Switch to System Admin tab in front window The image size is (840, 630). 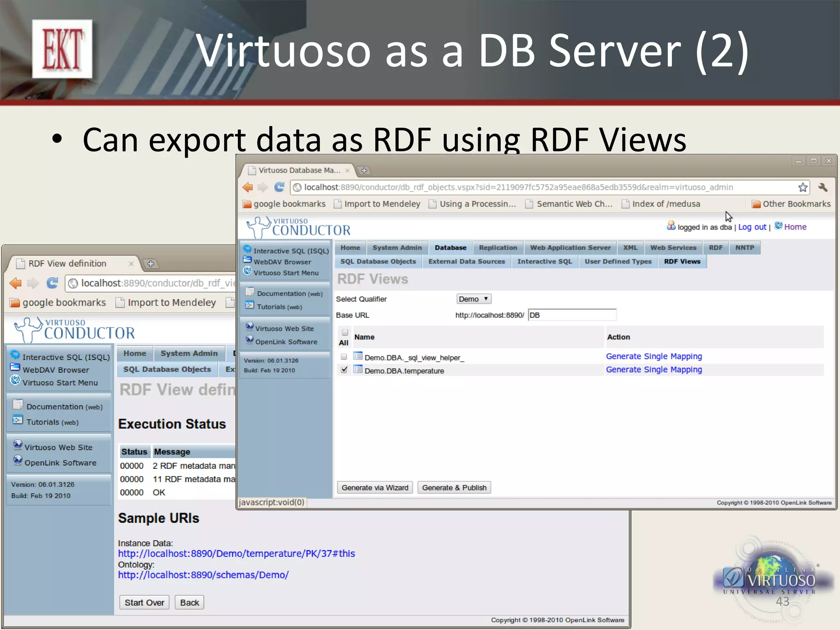click(x=397, y=248)
